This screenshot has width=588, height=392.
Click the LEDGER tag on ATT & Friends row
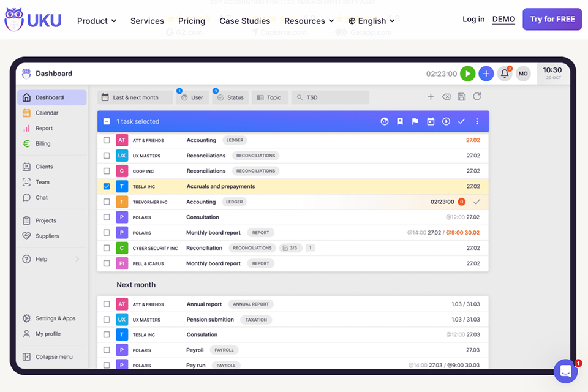click(235, 140)
